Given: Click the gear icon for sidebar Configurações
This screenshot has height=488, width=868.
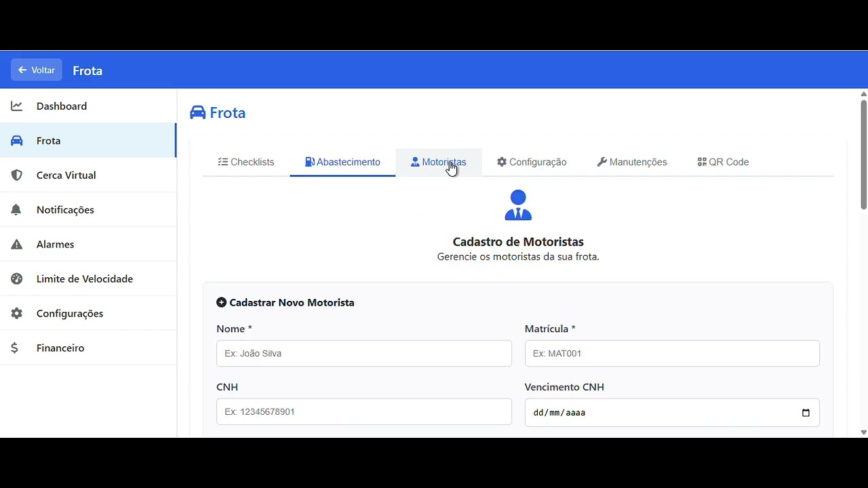Looking at the screenshot, I should pyautogui.click(x=17, y=313).
